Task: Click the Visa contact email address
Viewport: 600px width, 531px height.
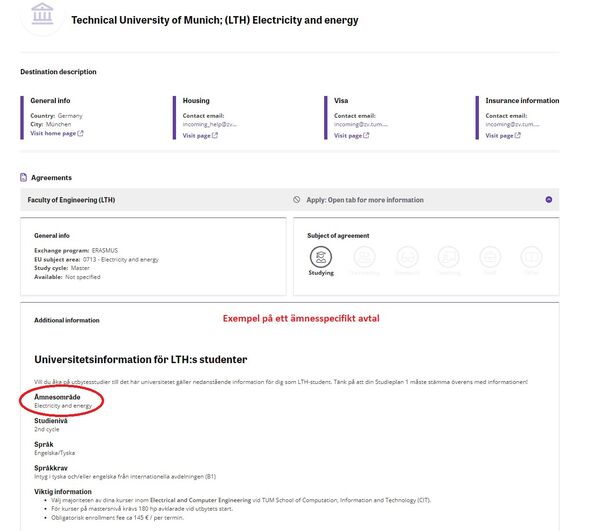Action: click(361, 124)
